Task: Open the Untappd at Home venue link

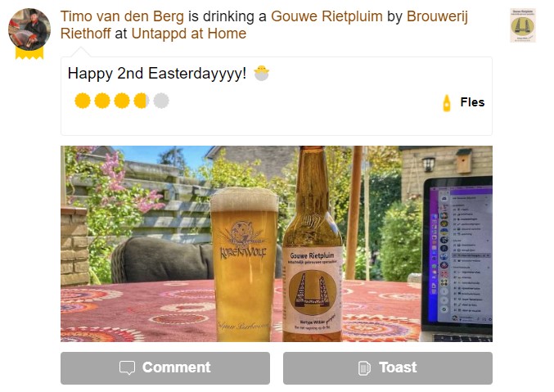Action: click(x=189, y=34)
